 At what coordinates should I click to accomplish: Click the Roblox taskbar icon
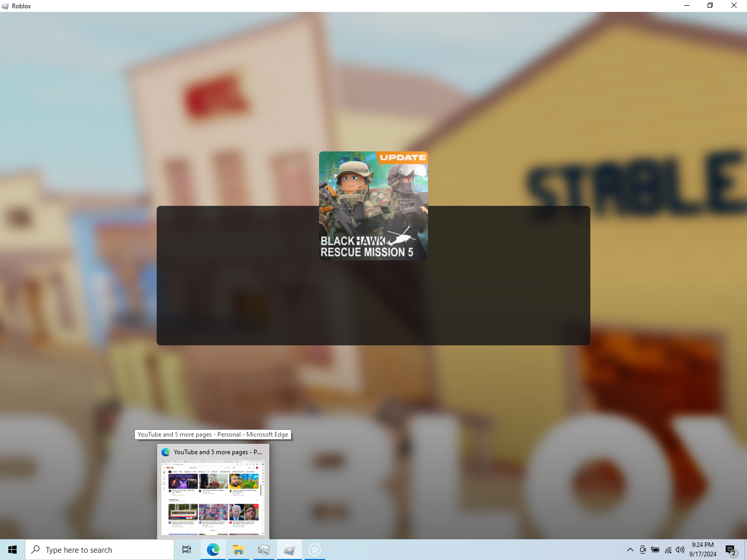click(289, 550)
